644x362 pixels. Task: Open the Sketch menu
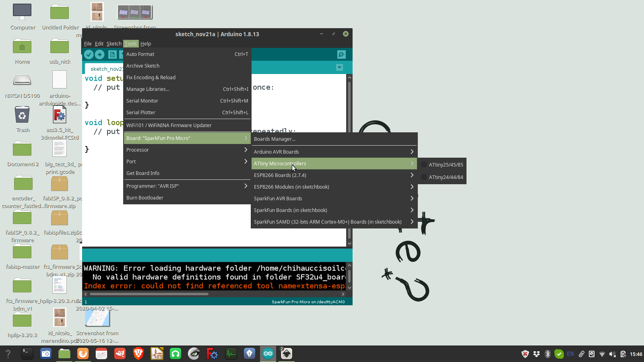click(x=114, y=43)
